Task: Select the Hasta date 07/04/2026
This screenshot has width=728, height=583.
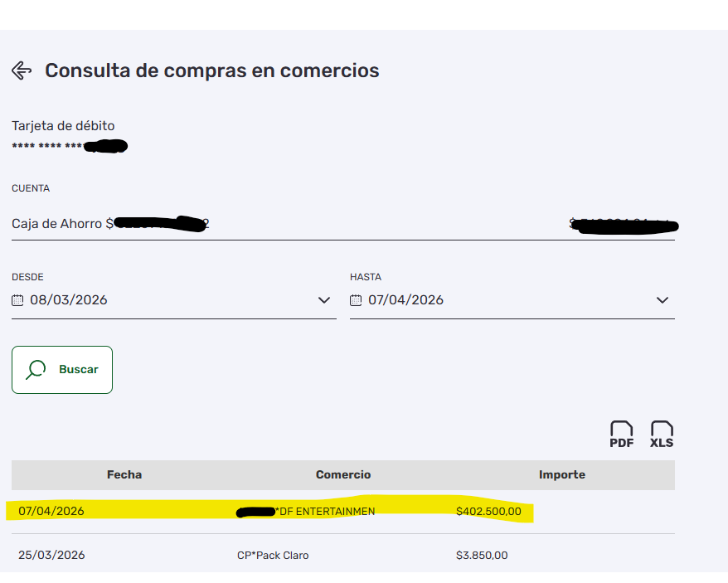Action: tap(405, 300)
